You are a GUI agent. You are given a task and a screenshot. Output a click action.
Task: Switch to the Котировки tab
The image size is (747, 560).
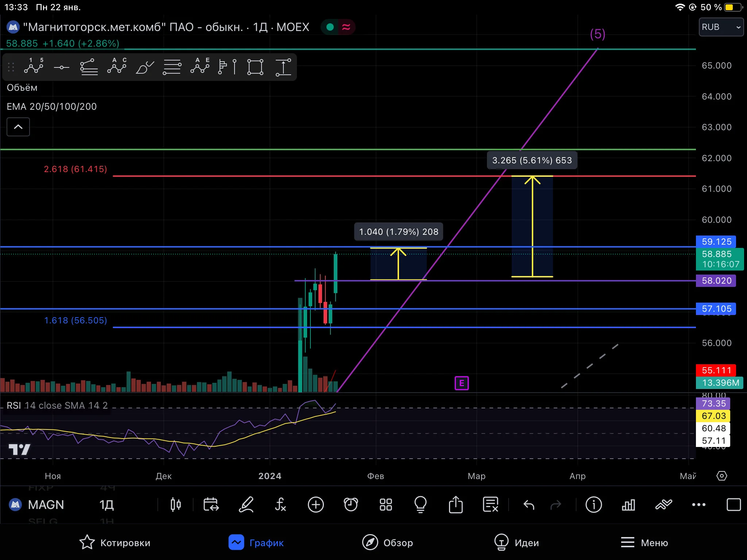[115, 542]
